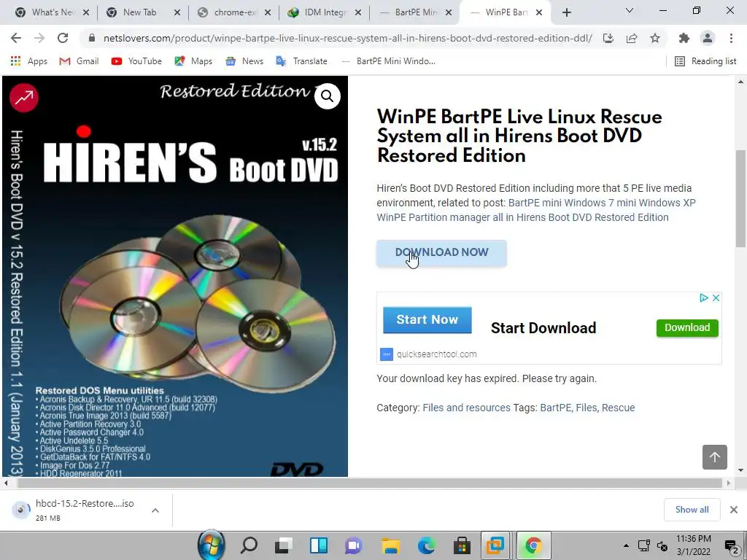Click the green Download ad button
The height and width of the screenshot is (560, 747).
pos(687,327)
